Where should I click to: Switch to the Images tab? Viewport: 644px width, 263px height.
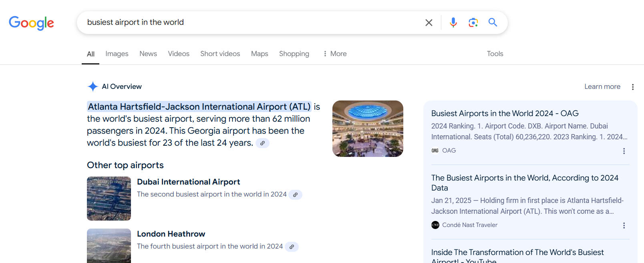[117, 54]
